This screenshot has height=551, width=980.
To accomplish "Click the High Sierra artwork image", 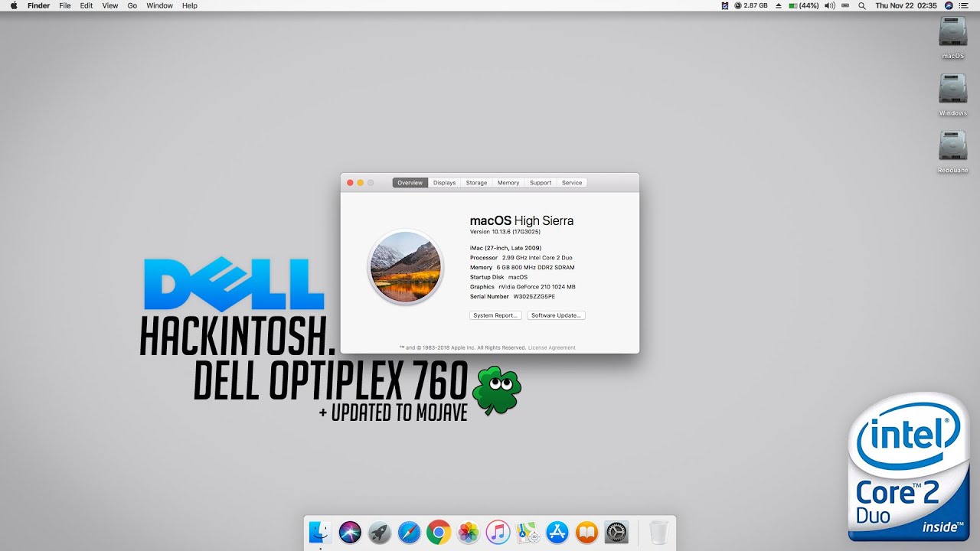I will tap(406, 267).
